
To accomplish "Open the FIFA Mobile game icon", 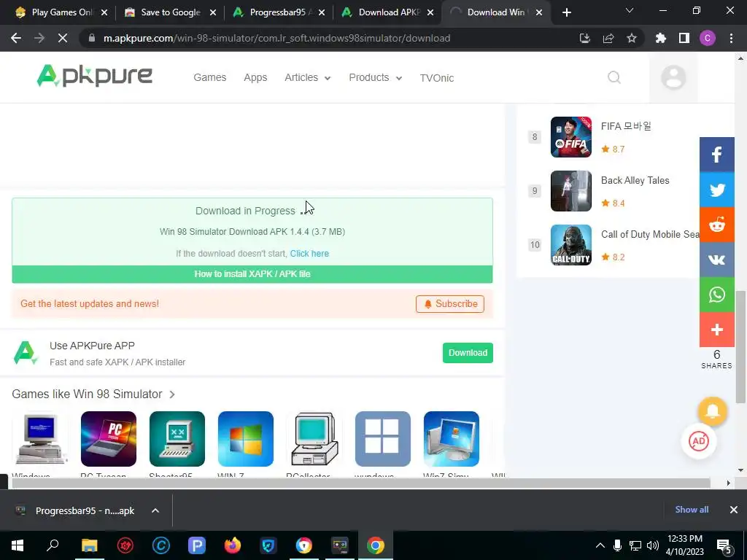I will [570, 137].
